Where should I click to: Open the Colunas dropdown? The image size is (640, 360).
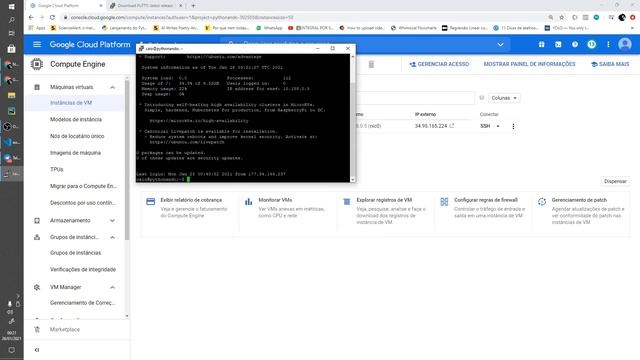pyautogui.click(x=504, y=98)
